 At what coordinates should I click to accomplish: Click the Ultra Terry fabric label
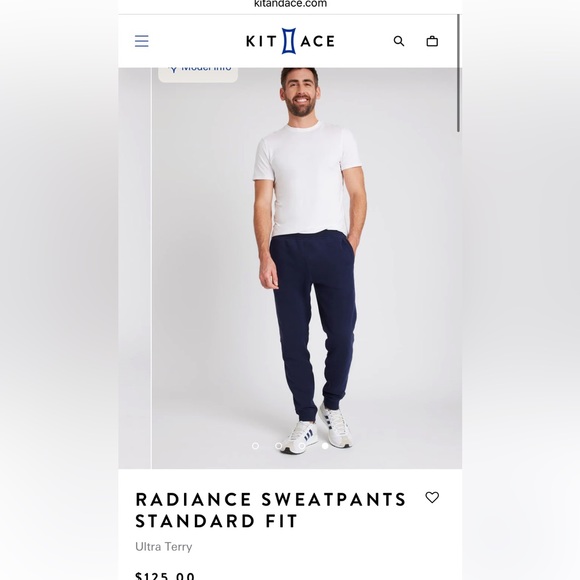(163, 547)
